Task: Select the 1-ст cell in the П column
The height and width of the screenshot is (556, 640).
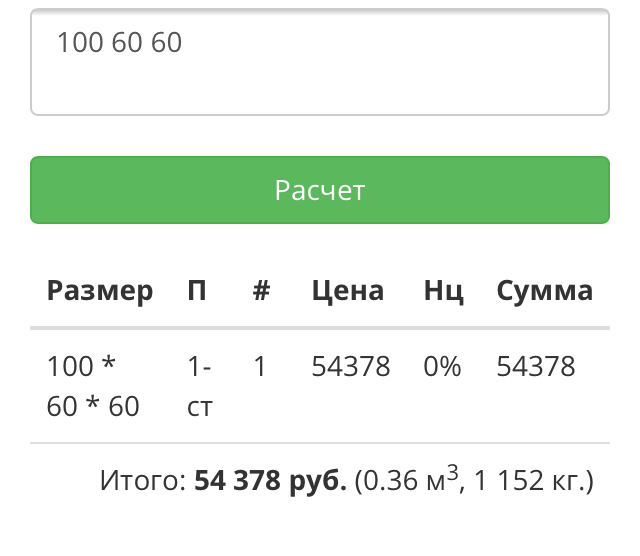Action: click(200, 386)
